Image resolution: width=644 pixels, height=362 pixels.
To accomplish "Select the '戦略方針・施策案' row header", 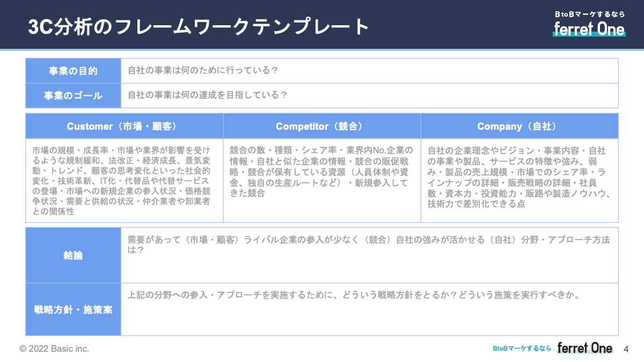I will 73,309.
